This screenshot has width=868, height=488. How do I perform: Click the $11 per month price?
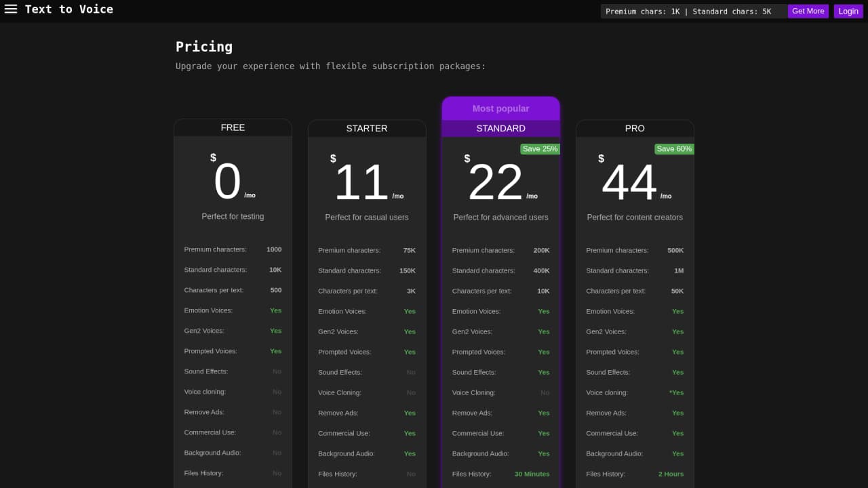367,180
